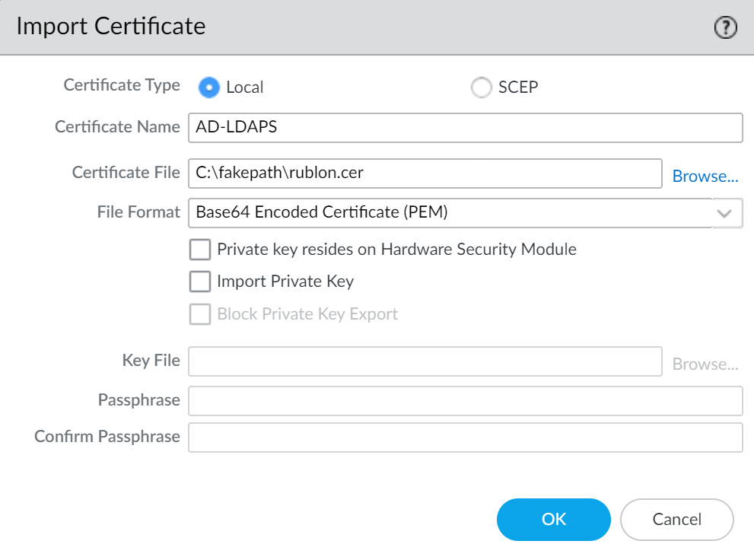
Task: Click the Key File input field
Action: pyautogui.click(x=425, y=361)
